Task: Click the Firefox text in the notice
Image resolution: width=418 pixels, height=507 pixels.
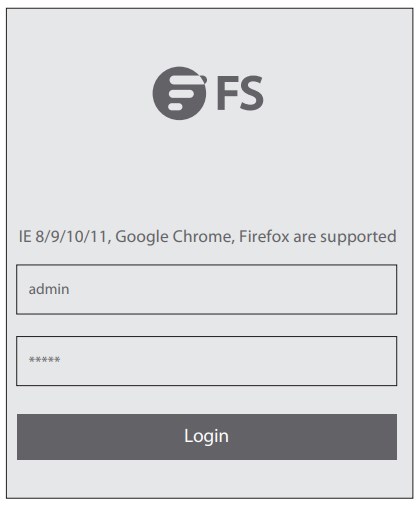Action: coord(264,237)
